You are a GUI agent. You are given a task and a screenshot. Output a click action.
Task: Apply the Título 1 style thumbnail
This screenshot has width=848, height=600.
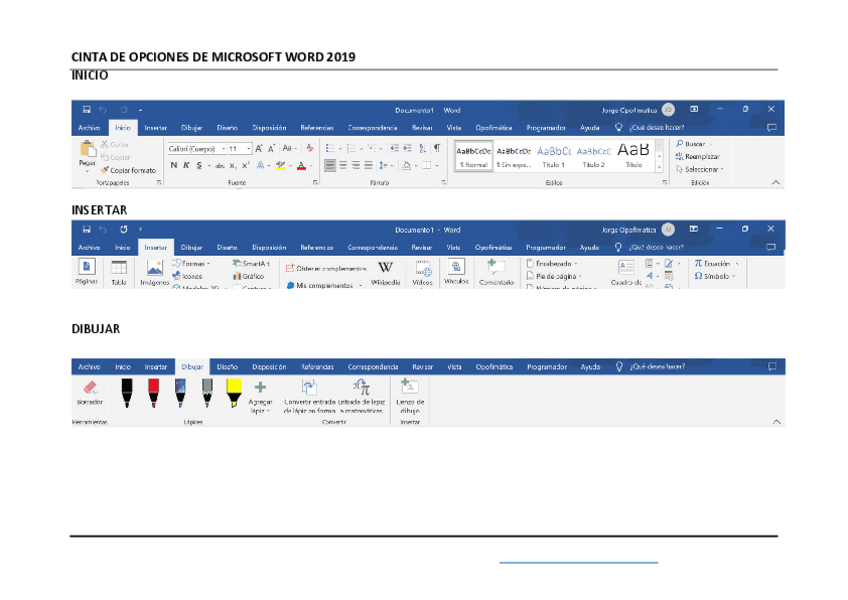point(554,155)
